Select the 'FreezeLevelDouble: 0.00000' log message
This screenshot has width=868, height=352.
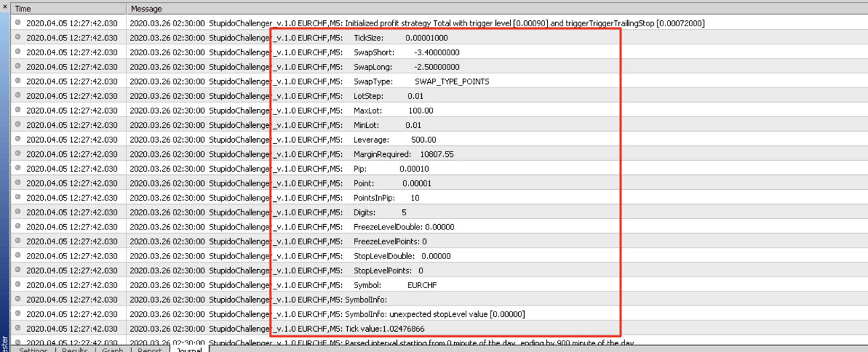292,227
